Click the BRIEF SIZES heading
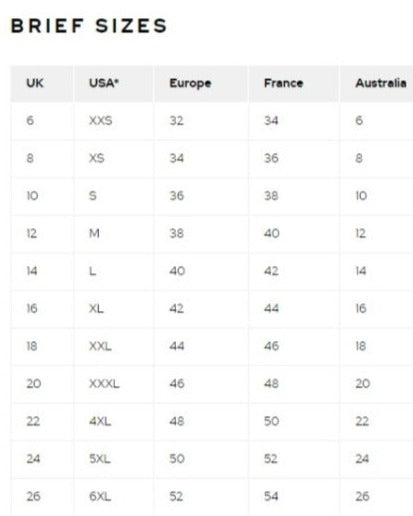Viewport: 413px width, 516px height. coord(89,26)
